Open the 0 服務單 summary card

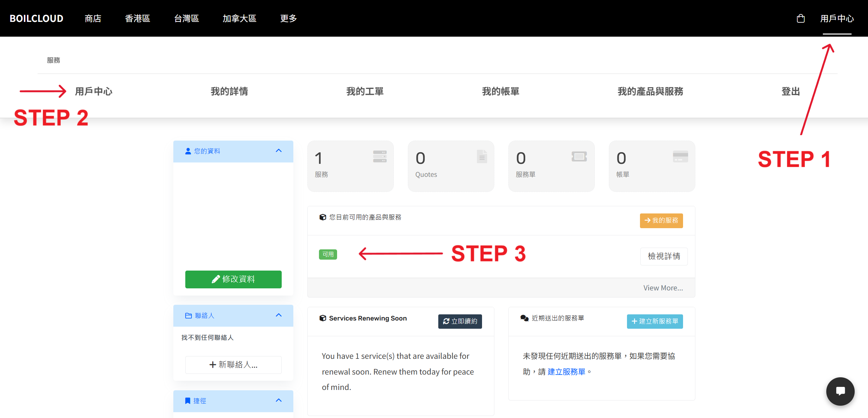coord(551,166)
